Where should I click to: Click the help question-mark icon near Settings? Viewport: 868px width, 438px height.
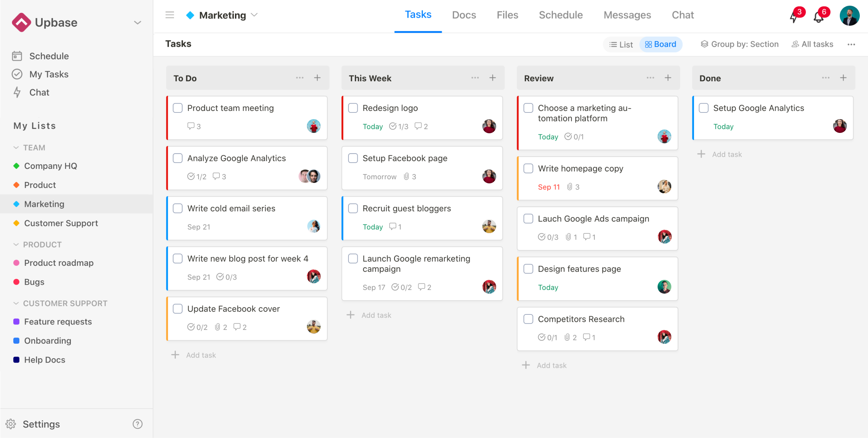point(137,424)
